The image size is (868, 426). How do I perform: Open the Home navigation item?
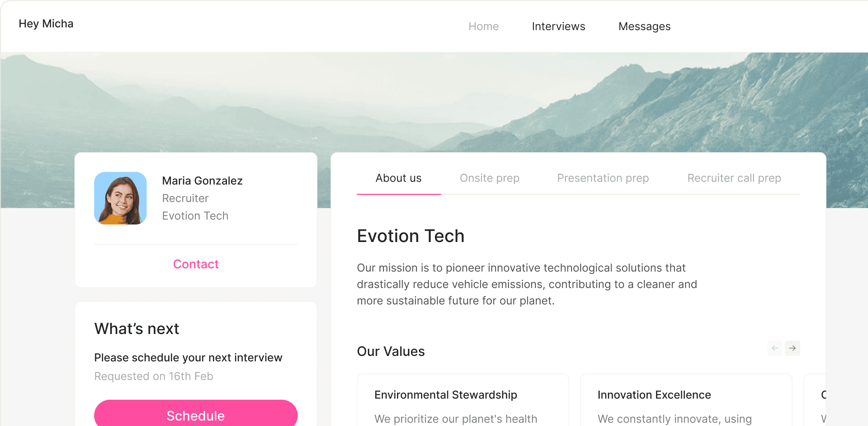483,26
